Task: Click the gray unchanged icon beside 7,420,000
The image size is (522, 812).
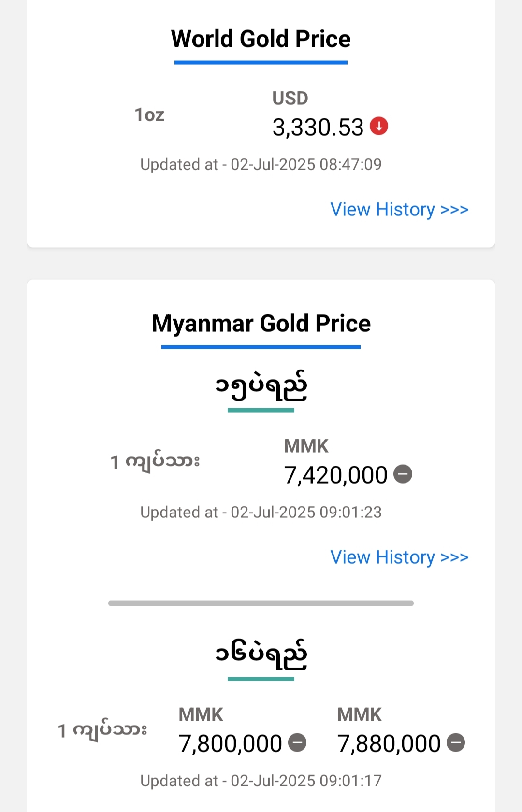Action: pyautogui.click(x=403, y=474)
